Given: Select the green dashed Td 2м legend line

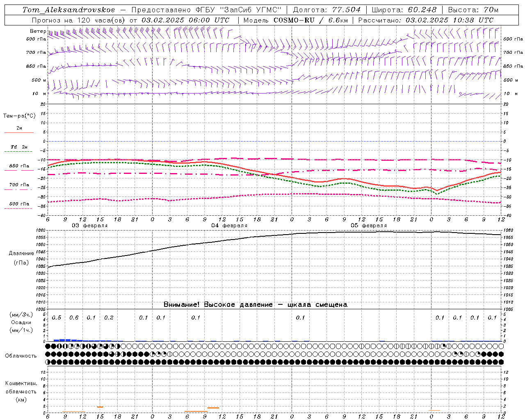Looking at the screenshot, I should (18, 151).
